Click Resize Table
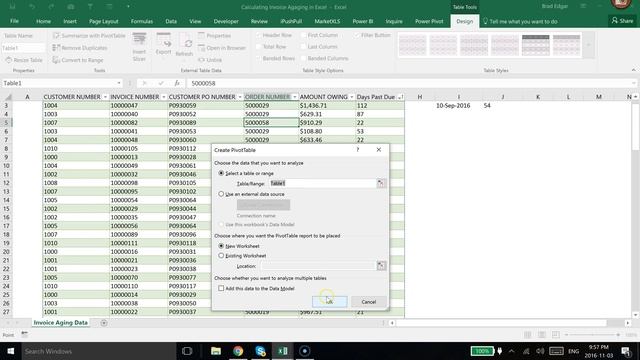This screenshot has height=360, width=640. 24,60
